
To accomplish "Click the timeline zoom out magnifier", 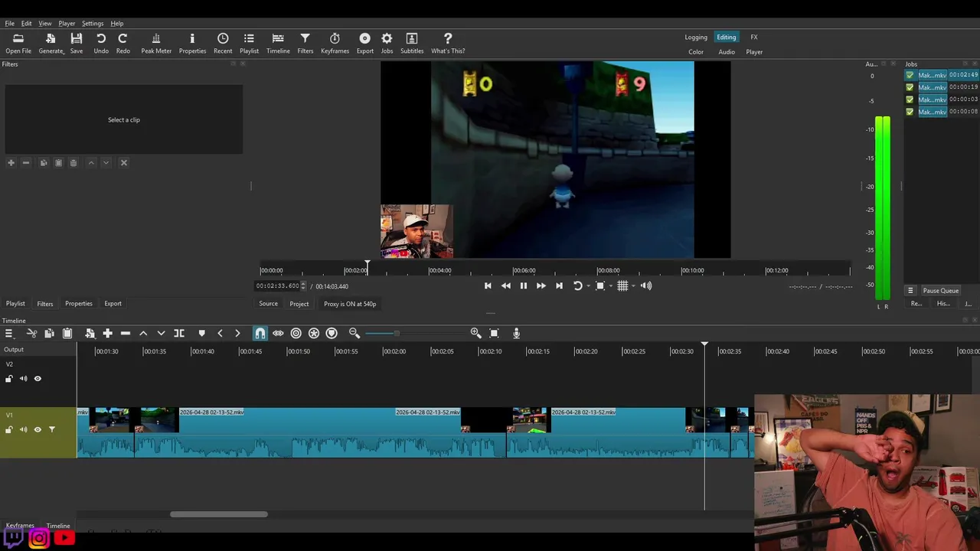I will click(x=354, y=333).
